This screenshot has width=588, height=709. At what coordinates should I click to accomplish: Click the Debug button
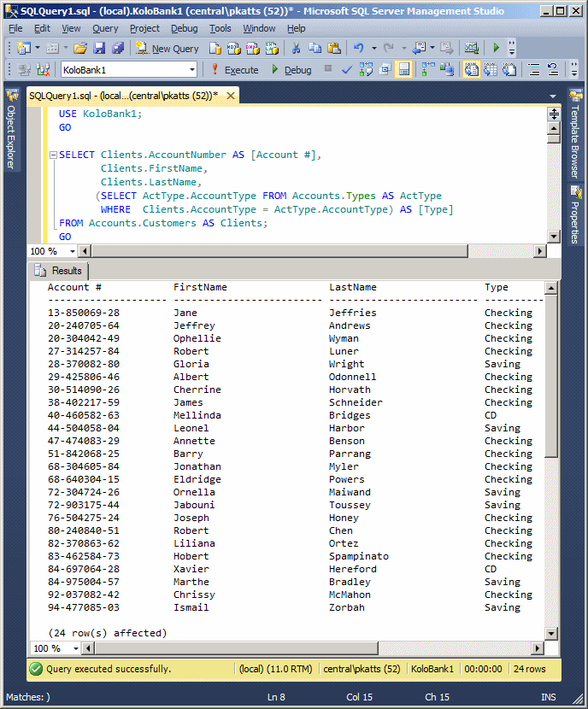click(291, 70)
